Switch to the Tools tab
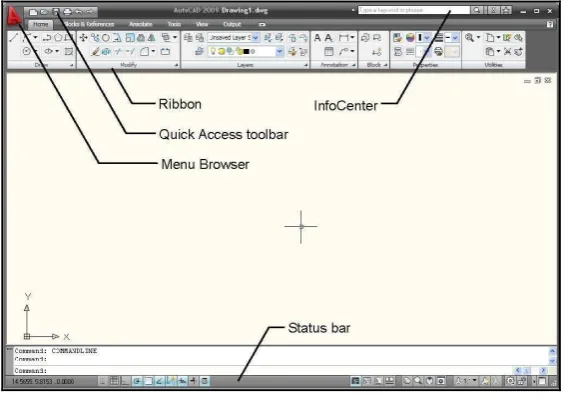This screenshot has width=567, height=404. (174, 24)
